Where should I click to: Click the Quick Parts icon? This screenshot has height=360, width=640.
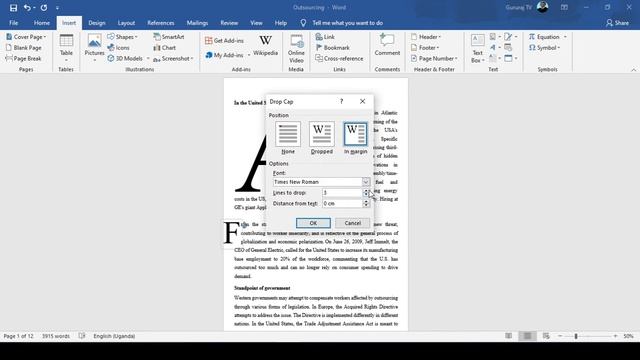[x=493, y=37]
